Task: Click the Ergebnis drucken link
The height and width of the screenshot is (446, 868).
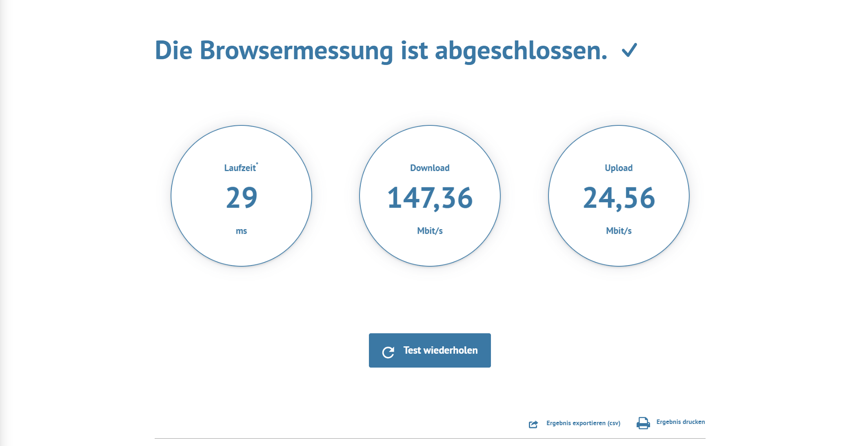Action: pos(680,422)
